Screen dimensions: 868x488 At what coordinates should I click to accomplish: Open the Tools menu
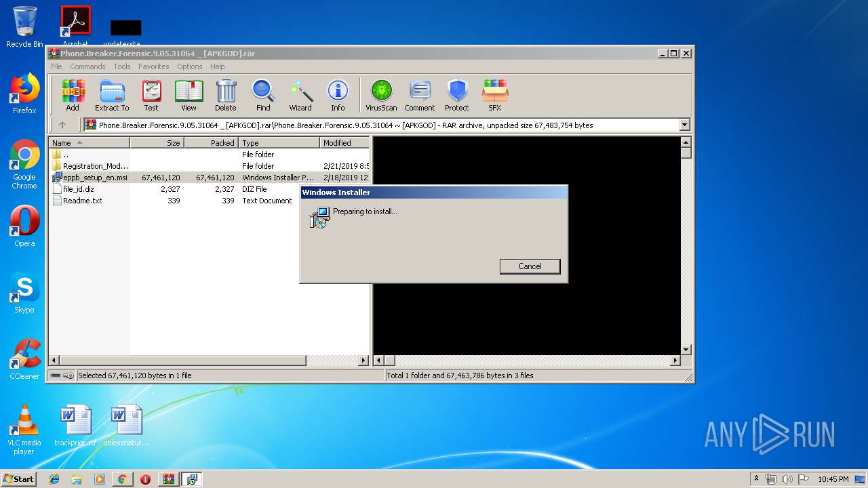coord(122,66)
